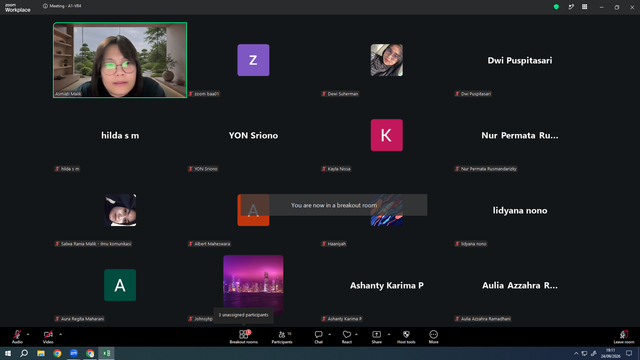Click the Ashanty Karima P participant tile
This screenshot has width=640, height=360.
pyautogui.click(x=387, y=285)
